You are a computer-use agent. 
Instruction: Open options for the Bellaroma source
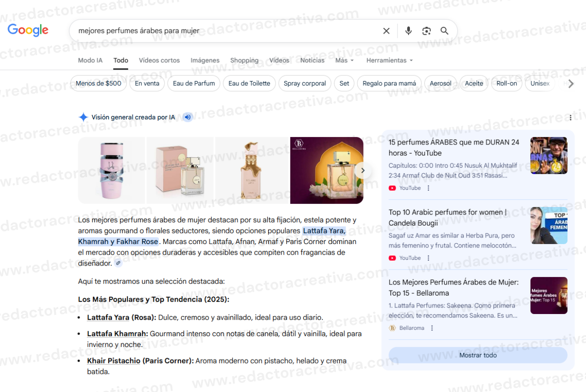[432, 328]
